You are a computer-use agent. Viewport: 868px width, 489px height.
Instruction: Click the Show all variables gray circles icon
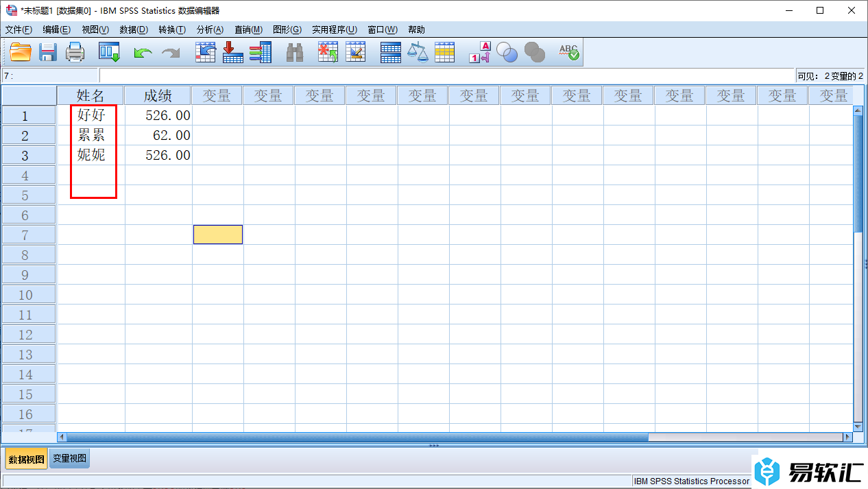coord(534,52)
